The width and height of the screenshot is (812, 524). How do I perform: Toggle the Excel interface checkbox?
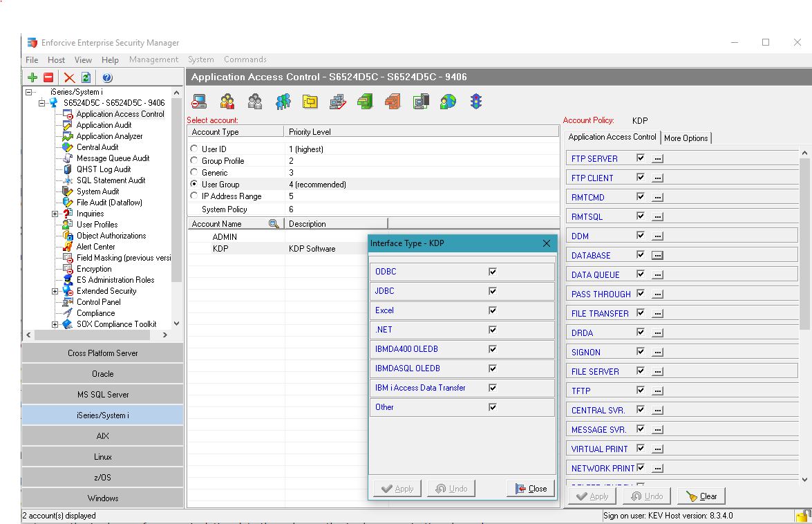(492, 310)
